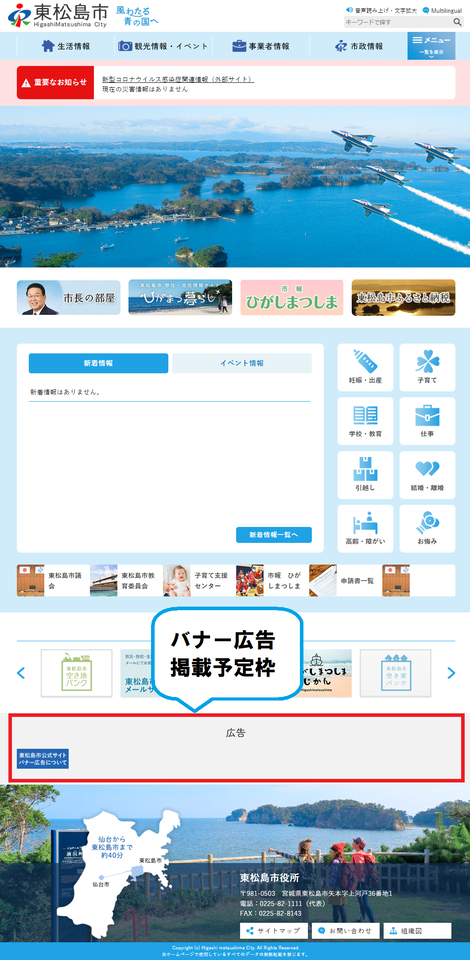Viewport: 470px width, 960px height.
Task: Open the Multilingual link
Action: tap(442, 10)
